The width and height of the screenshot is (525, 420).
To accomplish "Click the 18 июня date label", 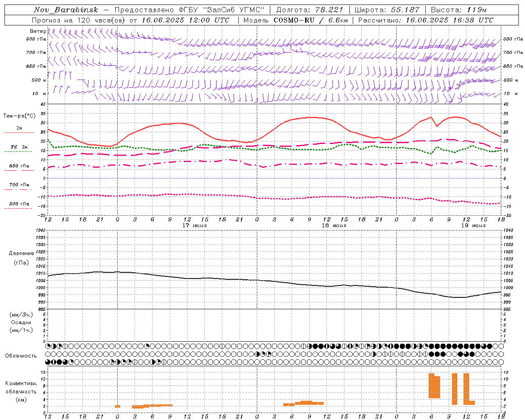I will point(334,226).
